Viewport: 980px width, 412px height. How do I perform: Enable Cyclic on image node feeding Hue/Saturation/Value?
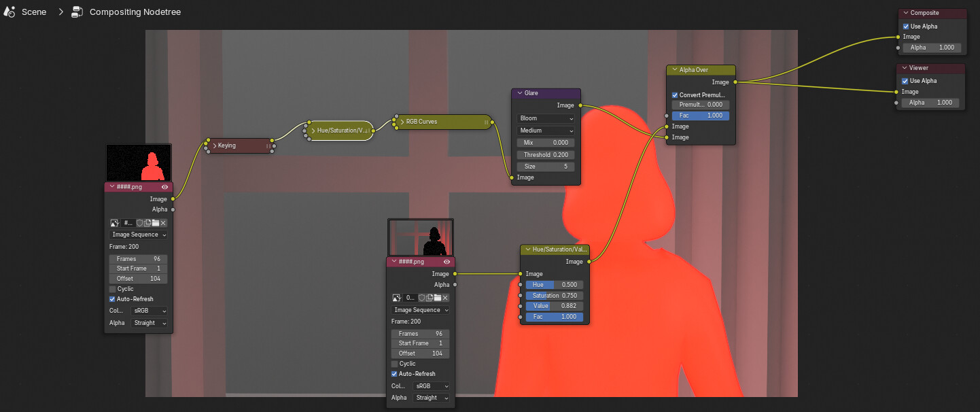395,364
